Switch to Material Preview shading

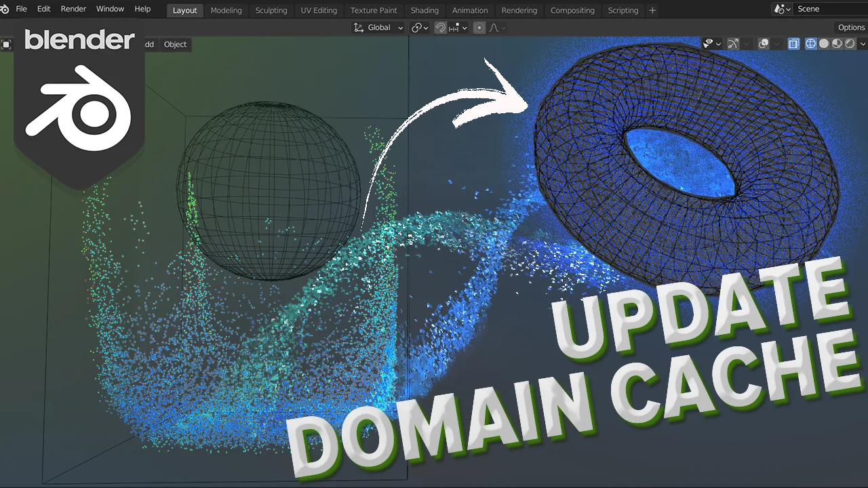(x=835, y=43)
